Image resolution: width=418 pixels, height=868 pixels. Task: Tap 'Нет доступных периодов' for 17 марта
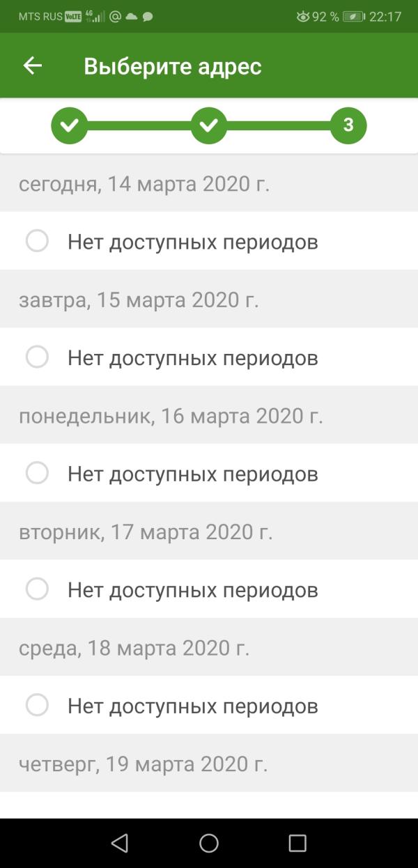pos(193,590)
